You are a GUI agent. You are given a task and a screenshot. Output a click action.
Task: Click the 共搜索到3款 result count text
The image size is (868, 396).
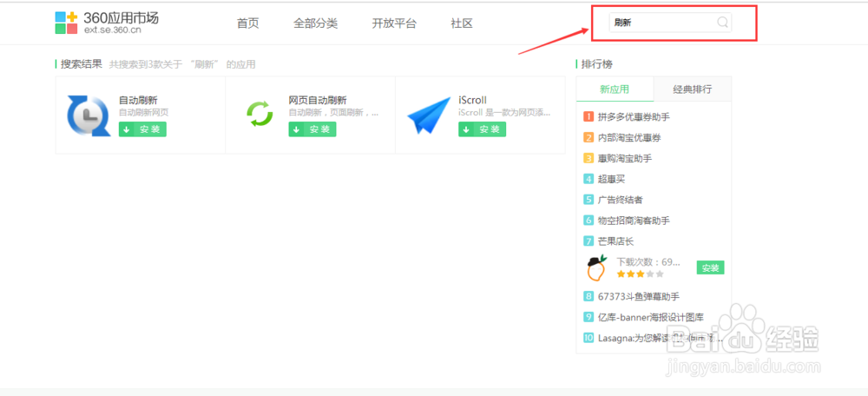tap(182, 64)
